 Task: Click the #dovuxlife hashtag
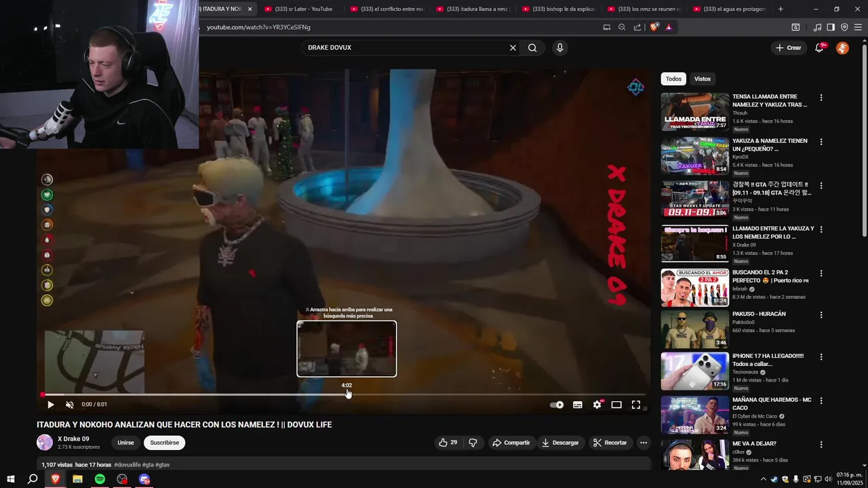click(x=127, y=465)
